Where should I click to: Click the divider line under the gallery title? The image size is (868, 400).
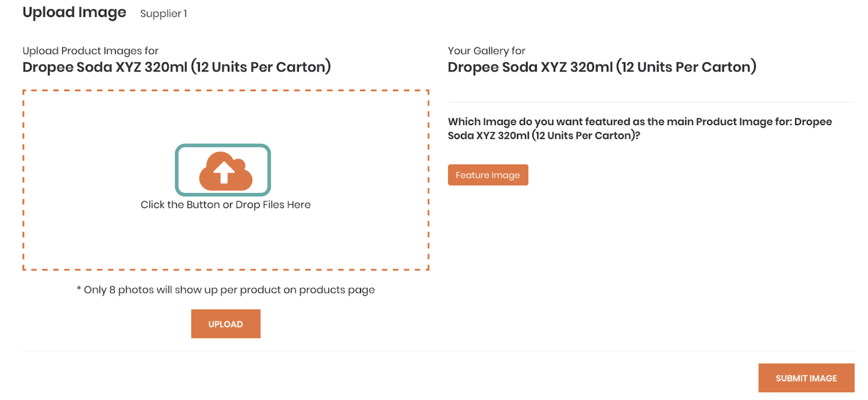(651, 102)
